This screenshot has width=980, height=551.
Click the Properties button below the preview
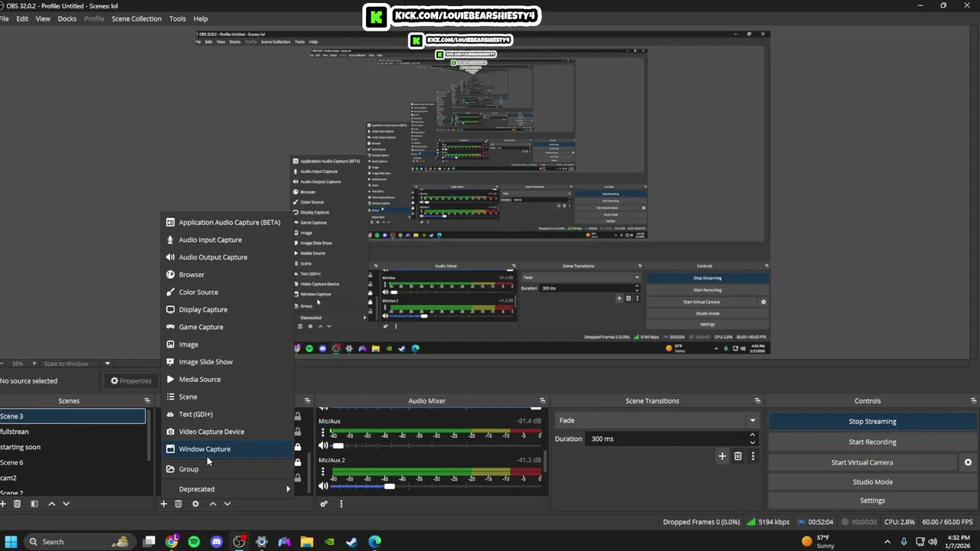pos(131,380)
